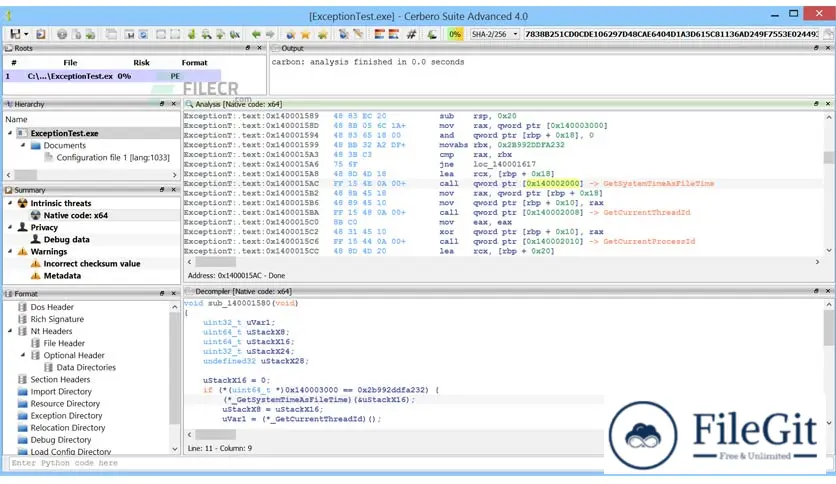Screen dimensions: 836x484
Task: Click the highlighted 0x140002000 address
Action: 552,183
